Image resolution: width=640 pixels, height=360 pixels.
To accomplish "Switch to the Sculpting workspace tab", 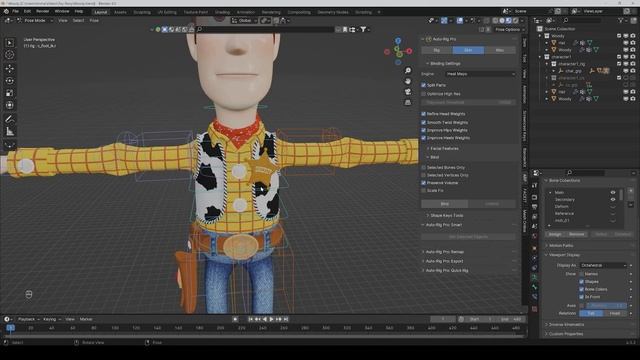I will (142, 12).
